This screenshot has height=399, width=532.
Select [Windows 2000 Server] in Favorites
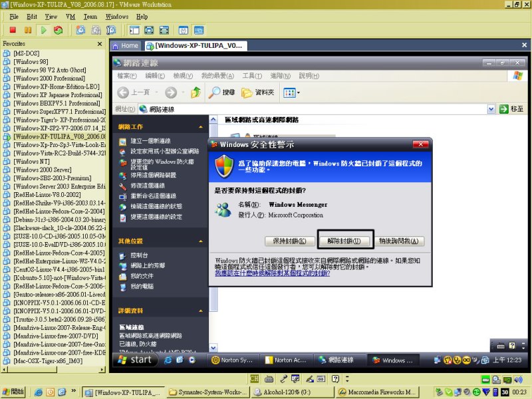pyautogui.click(x=43, y=170)
